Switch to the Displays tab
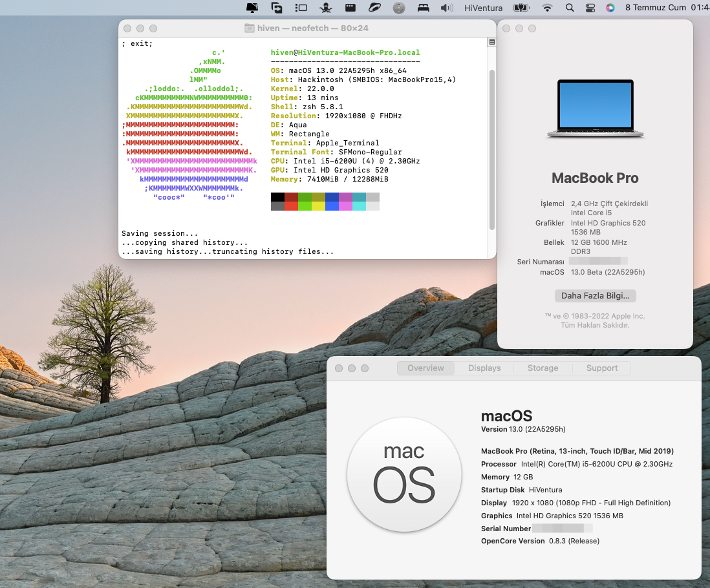This screenshot has height=588, width=710. tap(484, 368)
